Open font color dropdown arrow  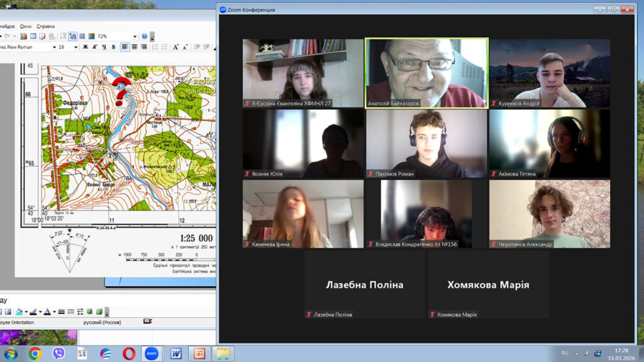pos(54,312)
